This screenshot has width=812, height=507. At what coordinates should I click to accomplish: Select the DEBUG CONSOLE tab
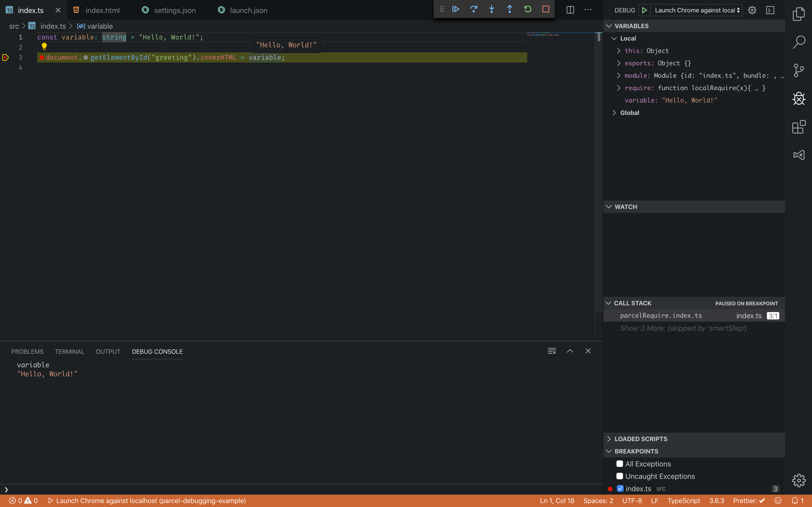[157, 351]
